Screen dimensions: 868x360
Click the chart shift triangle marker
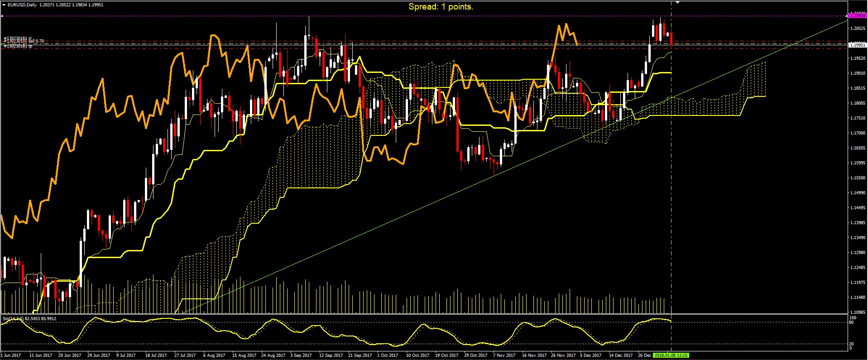coord(677,3)
